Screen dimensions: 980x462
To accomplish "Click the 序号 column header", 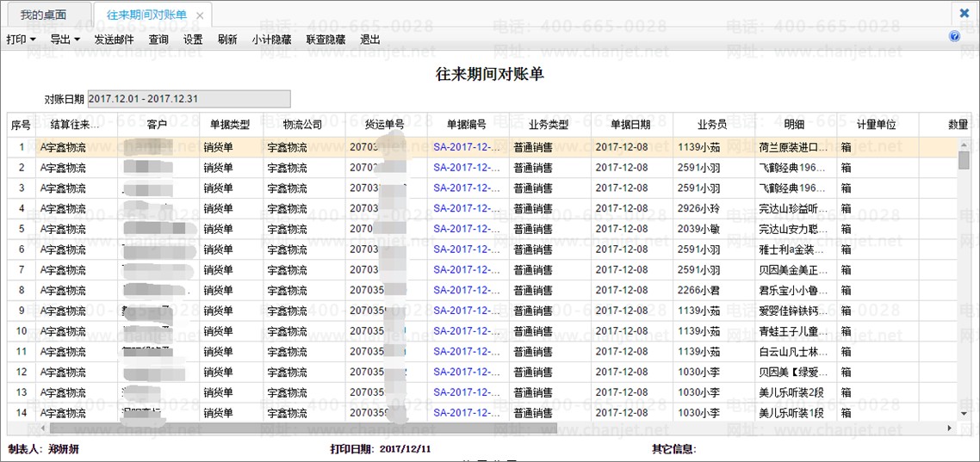I will [22, 125].
